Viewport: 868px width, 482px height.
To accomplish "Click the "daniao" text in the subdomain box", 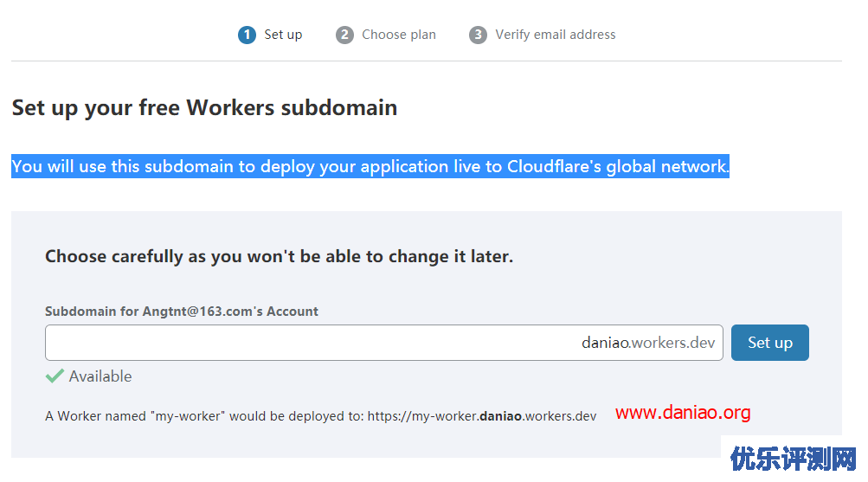I will tap(604, 343).
